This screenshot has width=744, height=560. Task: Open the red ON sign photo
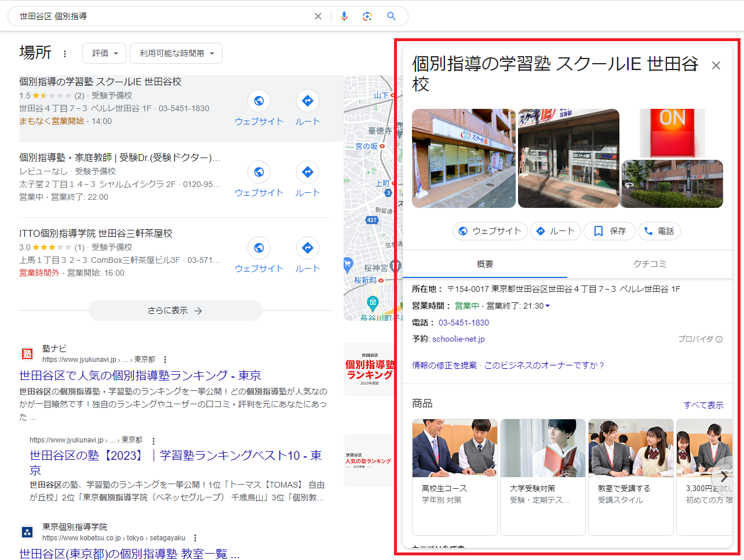[x=672, y=133]
